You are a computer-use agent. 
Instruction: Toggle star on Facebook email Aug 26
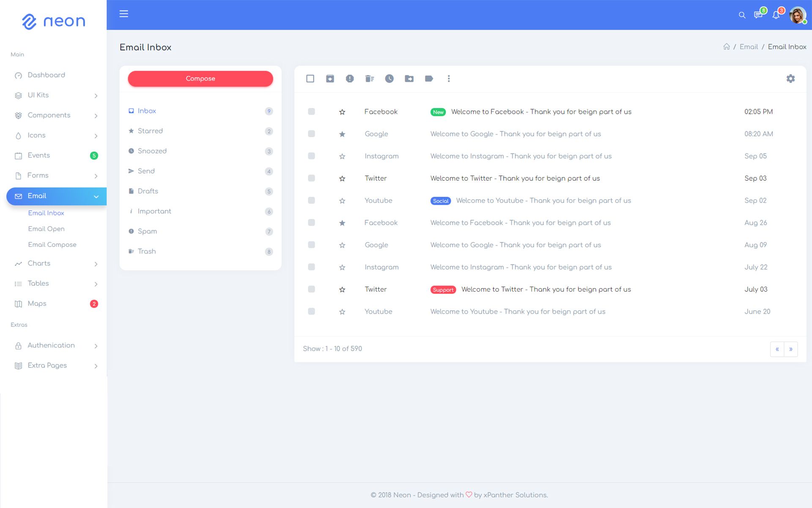click(x=341, y=222)
